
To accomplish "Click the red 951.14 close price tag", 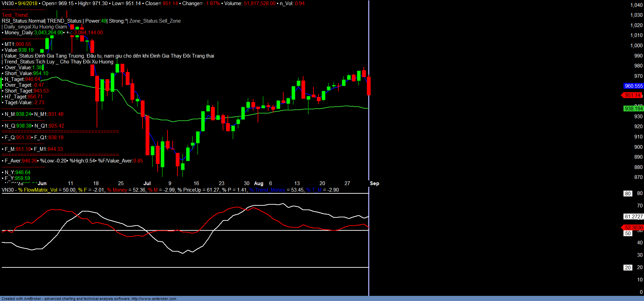I will tap(632, 95).
